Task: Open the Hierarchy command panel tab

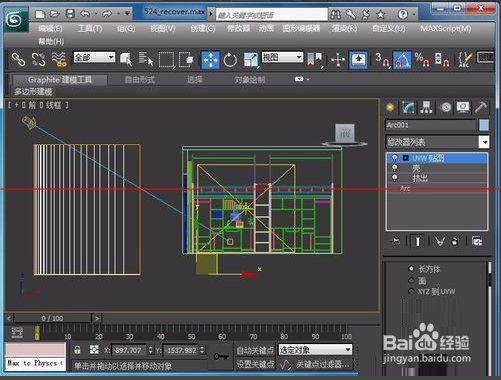Action: pyautogui.click(x=426, y=107)
